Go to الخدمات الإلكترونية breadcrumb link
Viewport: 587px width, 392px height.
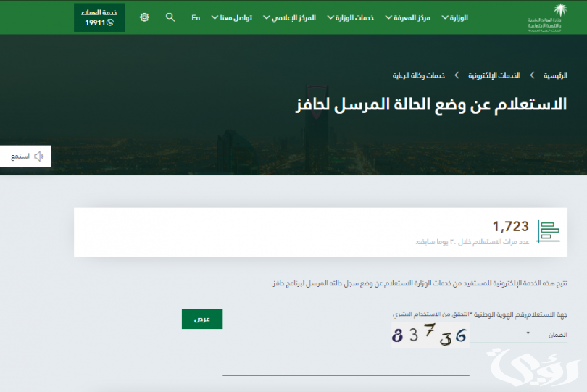pyautogui.click(x=494, y=75)
